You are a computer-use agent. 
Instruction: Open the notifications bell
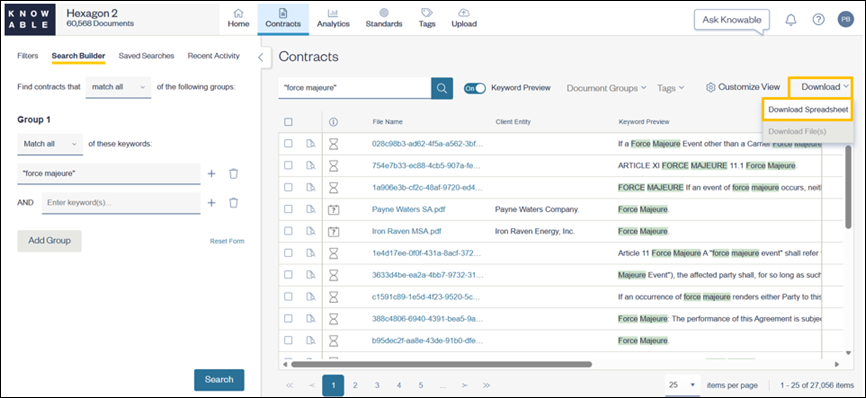pyautogui.click(x=791, y=20)
